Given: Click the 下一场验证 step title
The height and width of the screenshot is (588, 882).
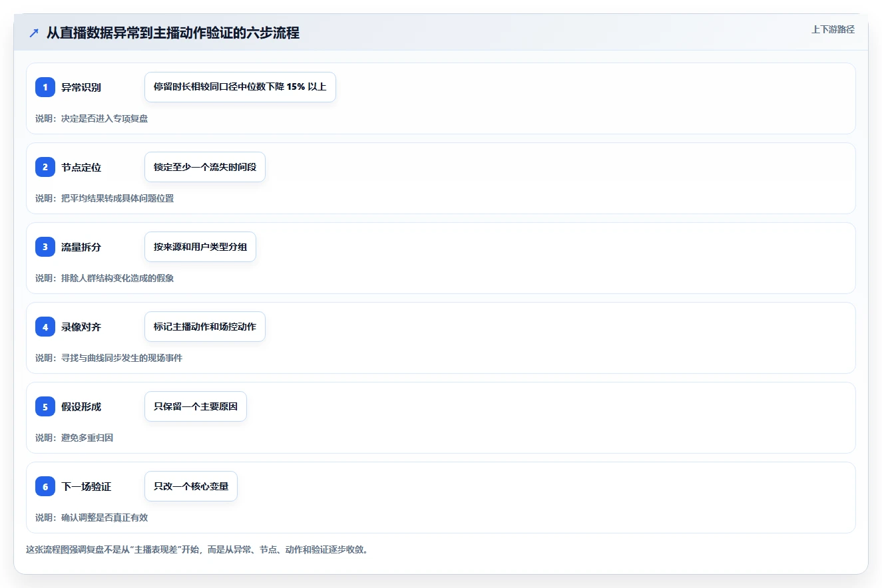Looking at the screenshot, I should tap(87, 486).
